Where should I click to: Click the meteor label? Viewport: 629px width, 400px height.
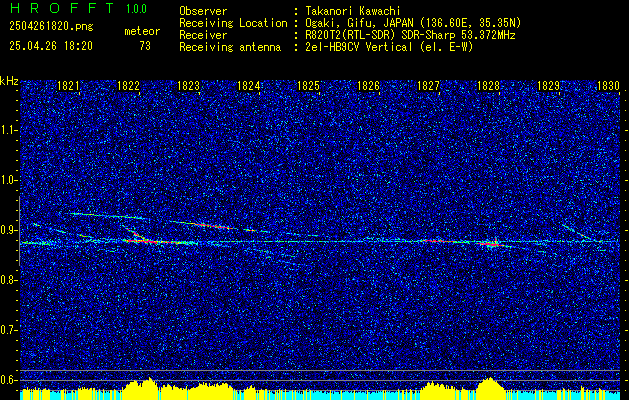142,31
